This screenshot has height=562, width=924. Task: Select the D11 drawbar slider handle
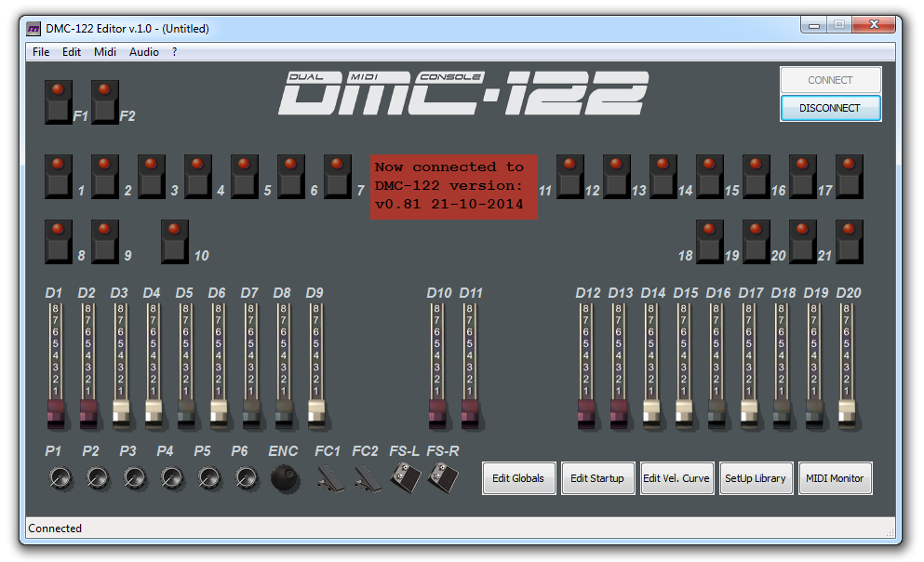[x=470, y=413]
